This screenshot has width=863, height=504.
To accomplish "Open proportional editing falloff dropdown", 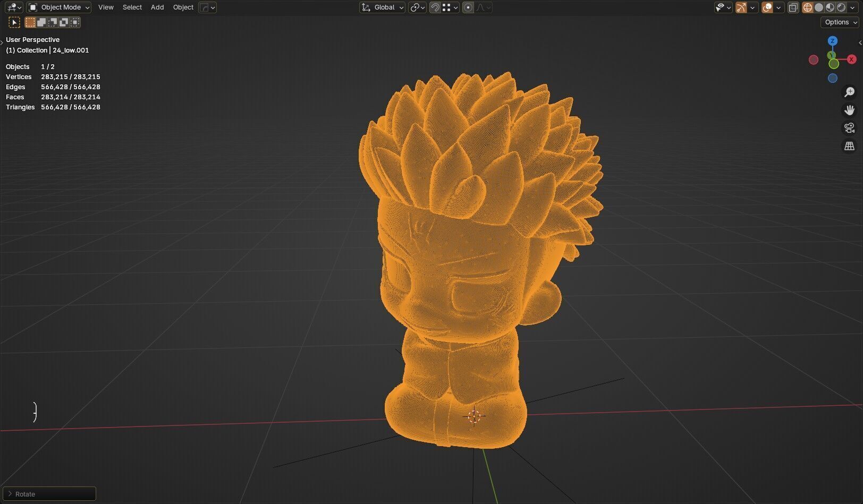I will point(484,7).
